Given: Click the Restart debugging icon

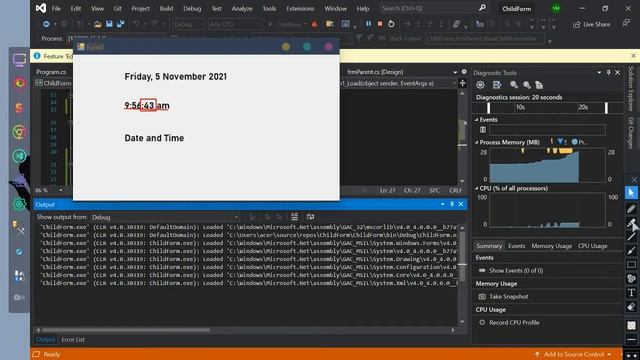Looking at the screenshot, I should [x=391, y=24].
